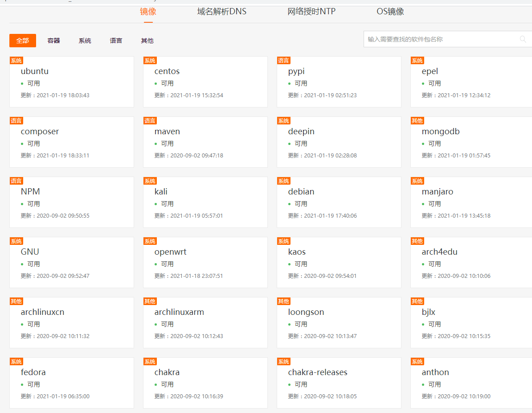Click the 可用 status under GNU
The height and width of the screenshot is (413, 532).
tap(33, 264)
